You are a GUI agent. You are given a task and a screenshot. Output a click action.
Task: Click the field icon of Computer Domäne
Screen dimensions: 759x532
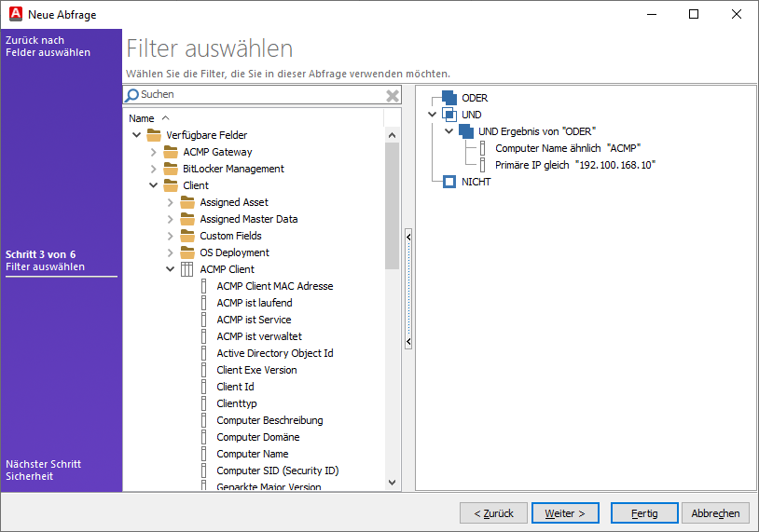click(x=204, y=437)
